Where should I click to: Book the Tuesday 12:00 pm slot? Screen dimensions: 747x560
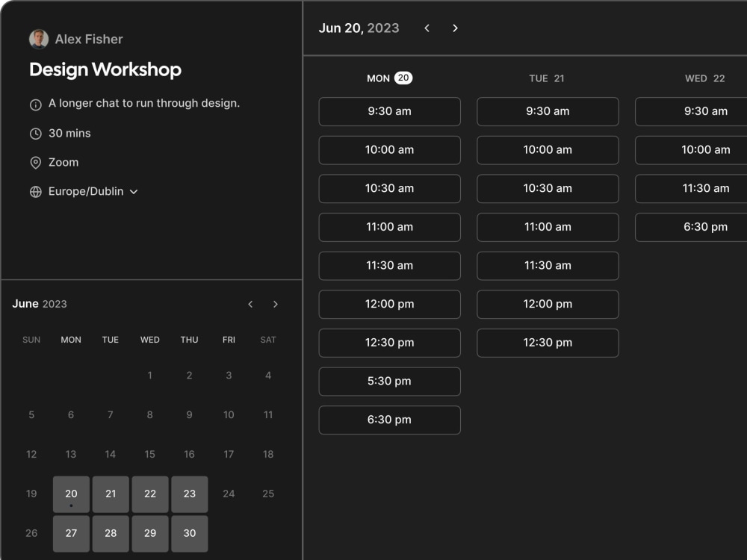click(548, 305)
